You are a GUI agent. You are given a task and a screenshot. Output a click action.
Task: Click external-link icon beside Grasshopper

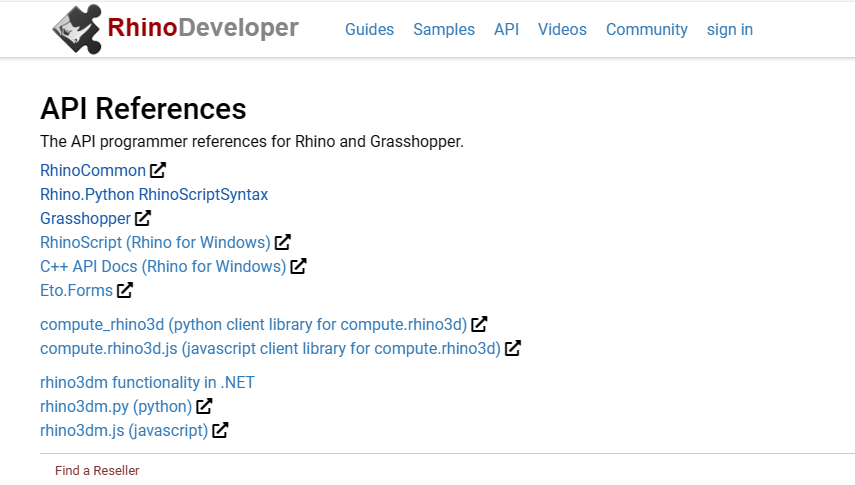(143, 218)
